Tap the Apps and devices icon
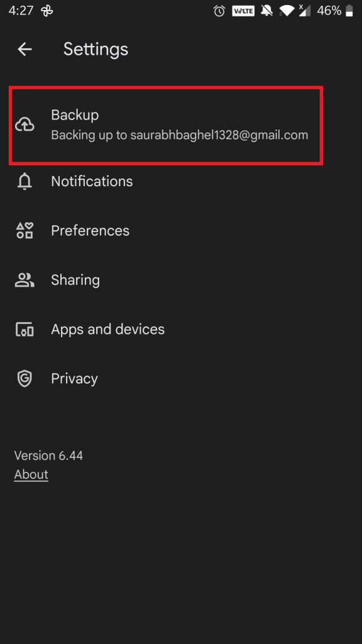The image size is (362, 644). (x=25, y=330)
